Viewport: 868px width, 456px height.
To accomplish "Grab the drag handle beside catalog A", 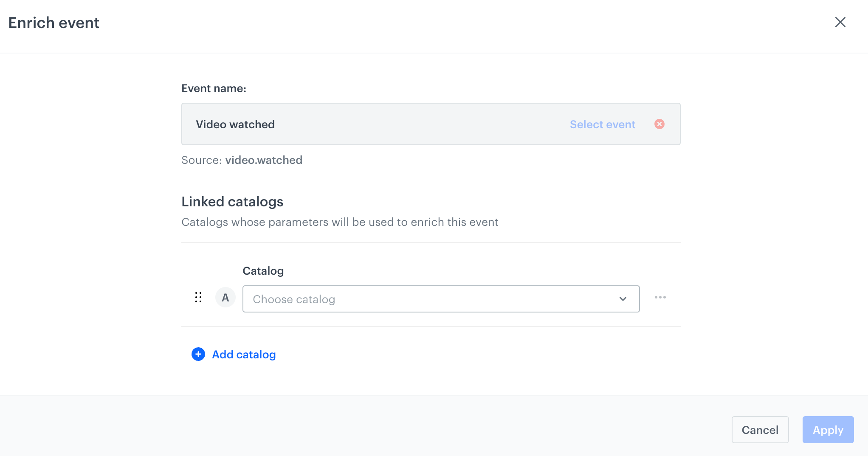I will pos(198,297).
